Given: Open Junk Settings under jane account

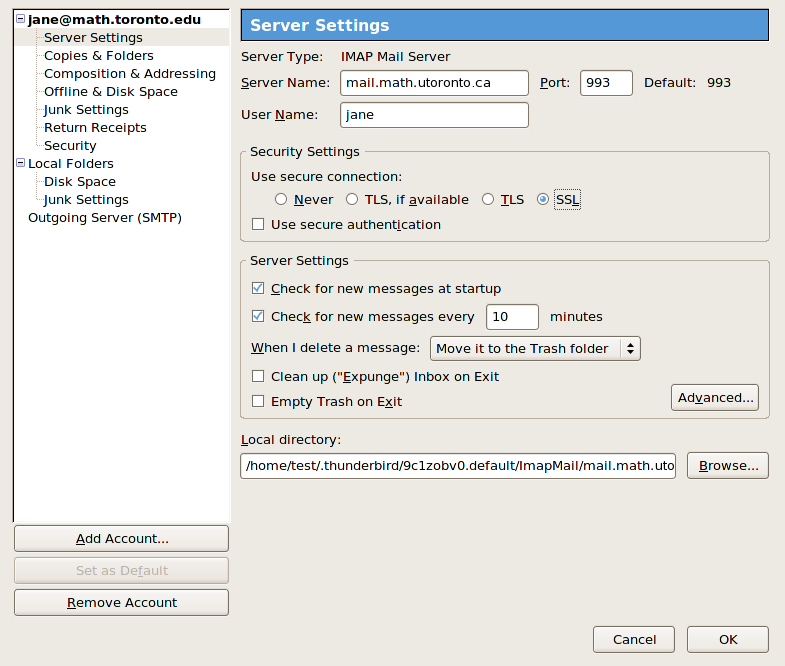Looking at the screenshot, I should tap(86, 110).
